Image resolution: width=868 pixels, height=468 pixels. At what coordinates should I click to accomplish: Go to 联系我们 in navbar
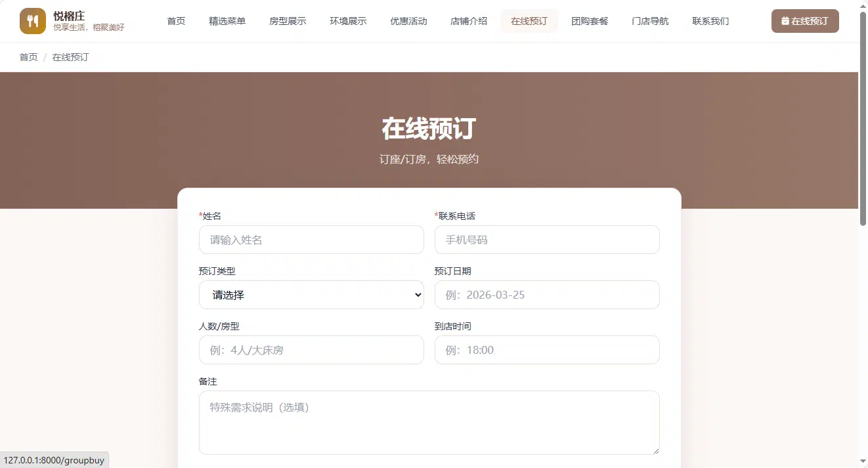710,21
